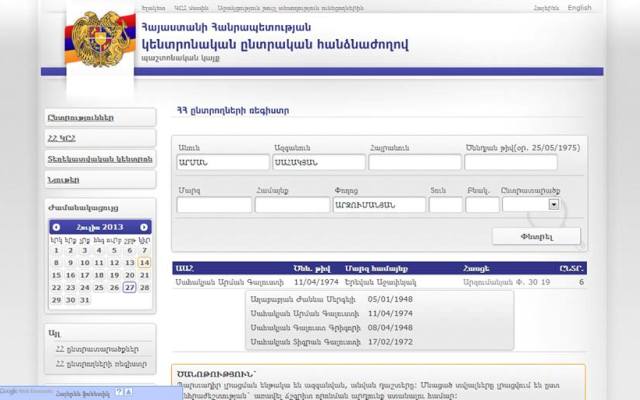Click household member born 05/01/1948
640x400 pixels.
(378, 297)
